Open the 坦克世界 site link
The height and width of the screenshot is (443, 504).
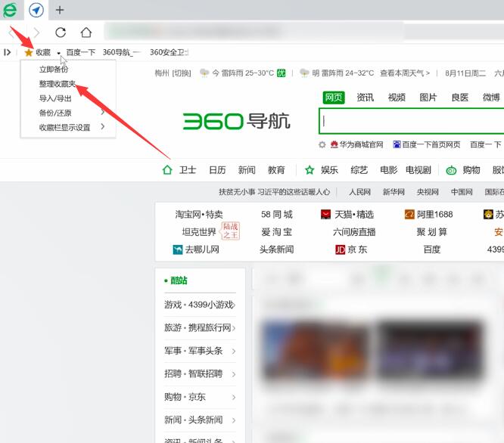tap(199, 232)
